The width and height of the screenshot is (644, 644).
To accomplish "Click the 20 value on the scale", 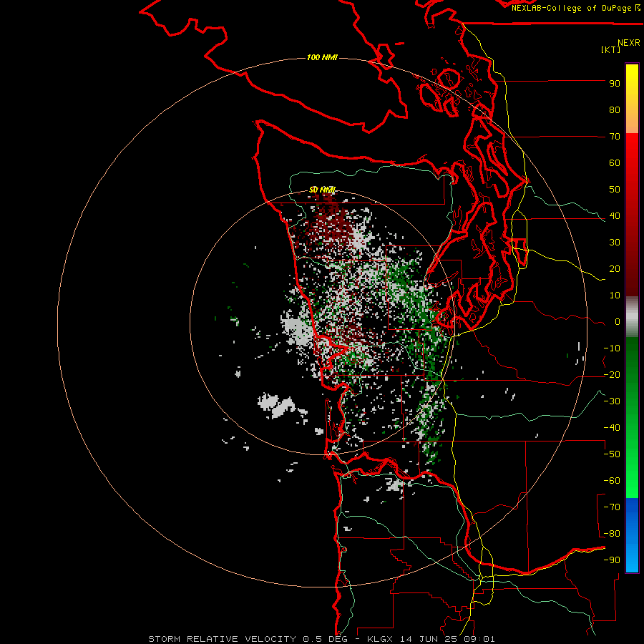I will (x=615, y=269).
